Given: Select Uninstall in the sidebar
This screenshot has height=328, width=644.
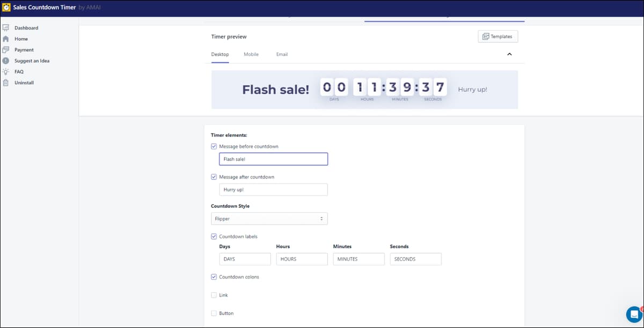Looking at the screenshot, I should (24, 83).
